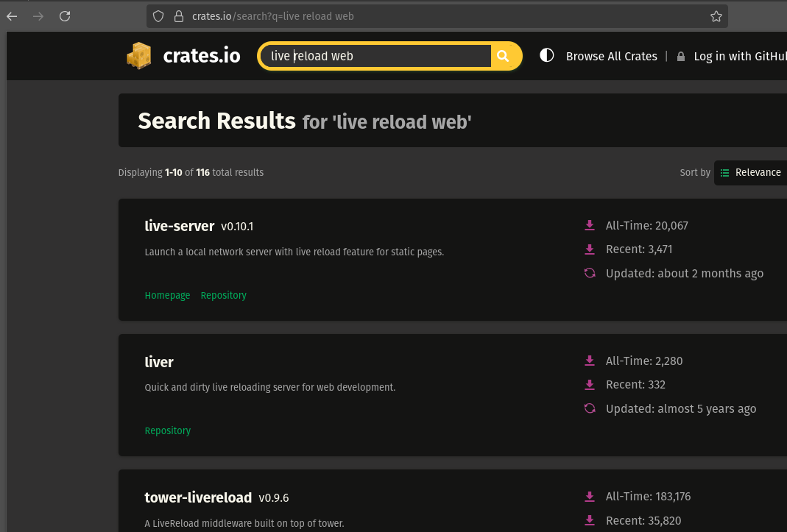Click the live-server Updated refresh icon
The width and height of the screenshot is (787, 532).
pos(590,273)
